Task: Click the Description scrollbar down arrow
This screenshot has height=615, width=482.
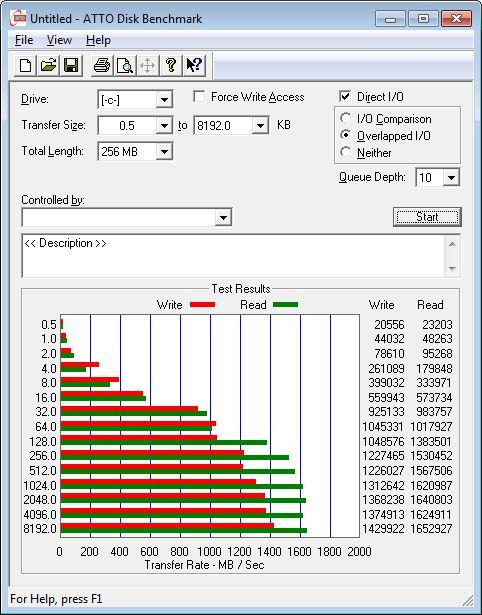Action: click(452, 268)
